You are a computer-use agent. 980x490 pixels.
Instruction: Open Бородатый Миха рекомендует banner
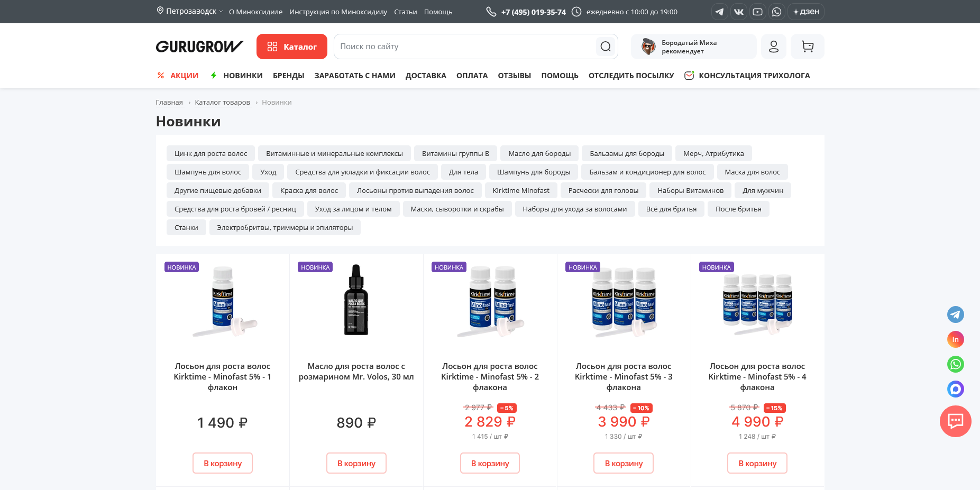pyautogui.click(x=693, y=47)
